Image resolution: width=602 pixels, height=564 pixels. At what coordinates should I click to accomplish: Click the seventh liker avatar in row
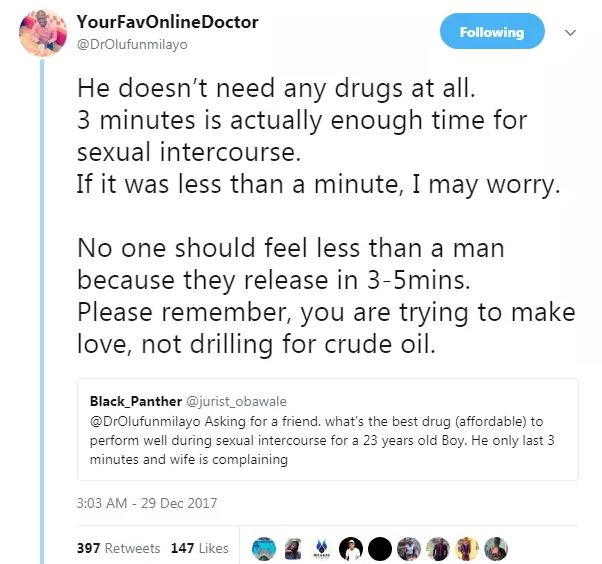(x=437, y=548)
